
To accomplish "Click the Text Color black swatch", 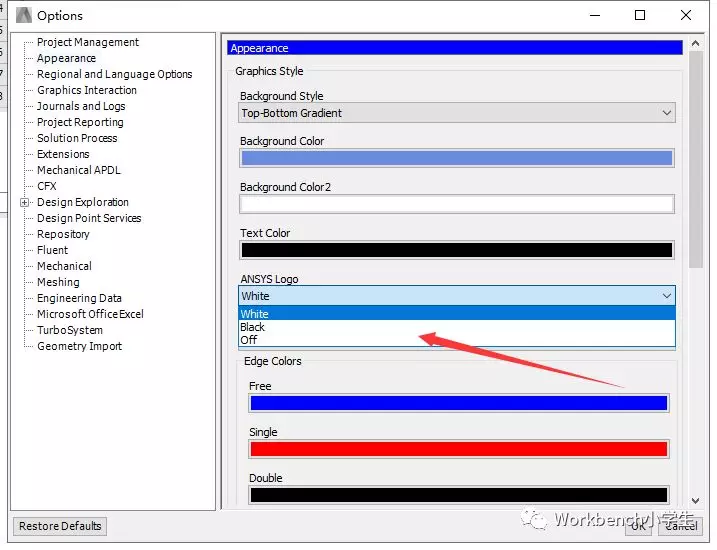I will pyautogui.click(x=457, y=250).
